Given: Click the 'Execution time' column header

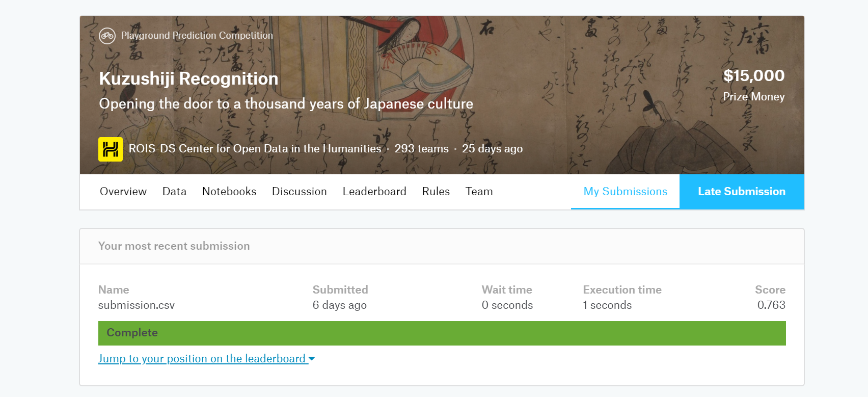Looking at the screenshot, I should pyautogui.click(x=622, y=290).
